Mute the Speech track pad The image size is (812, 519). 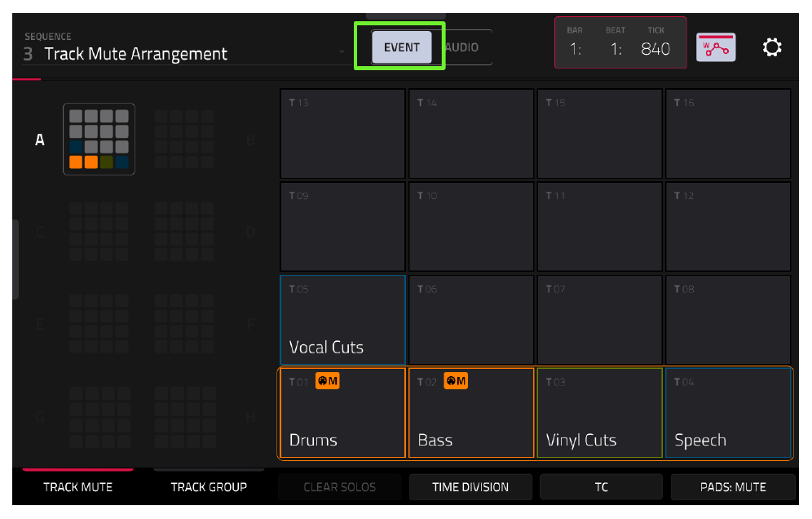point(728,413)
